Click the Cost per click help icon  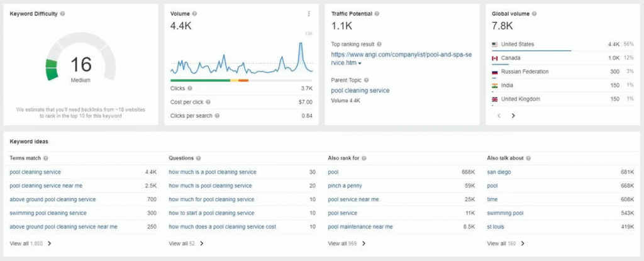tap(208, 102)
